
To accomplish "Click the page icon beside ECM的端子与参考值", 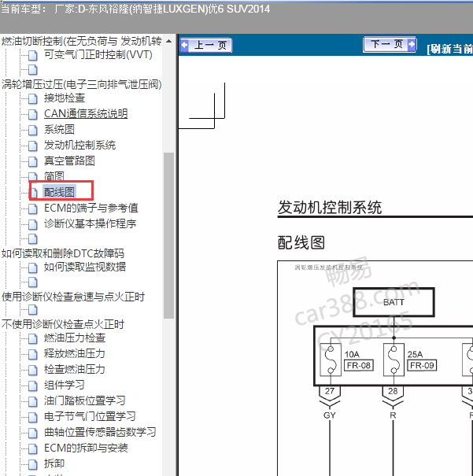I will pyautogui.click(x=33, y=208).
